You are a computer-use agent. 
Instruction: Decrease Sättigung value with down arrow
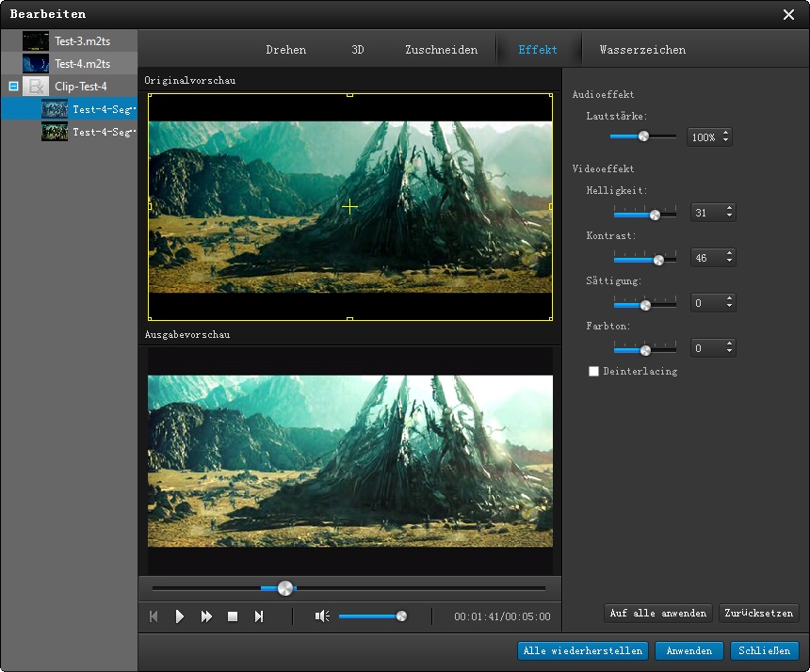[729, 306]
